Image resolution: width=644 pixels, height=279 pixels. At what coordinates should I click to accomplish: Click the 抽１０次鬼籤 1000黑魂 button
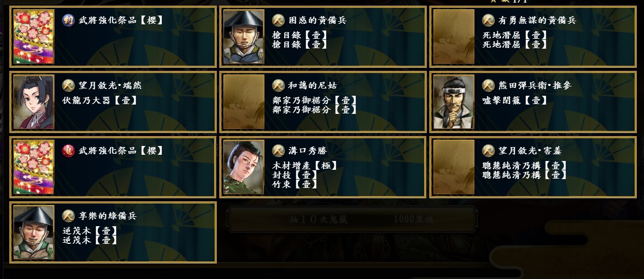[353, 219]
